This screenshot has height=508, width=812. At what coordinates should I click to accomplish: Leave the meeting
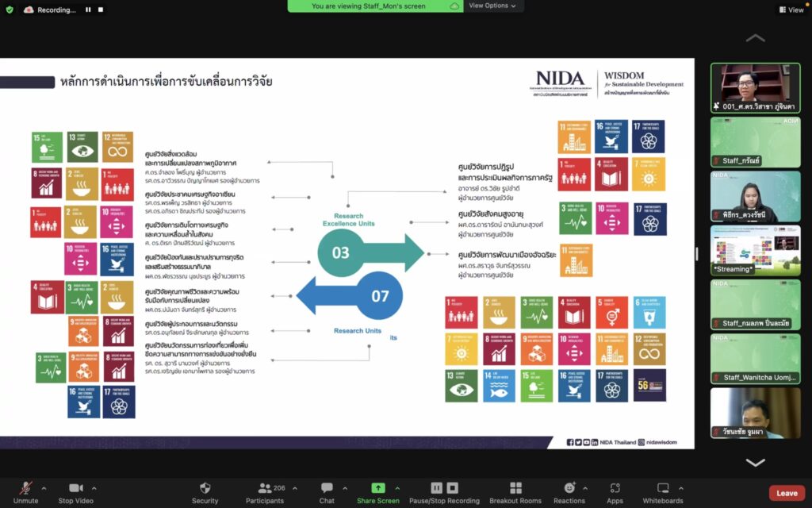(787, 493)
